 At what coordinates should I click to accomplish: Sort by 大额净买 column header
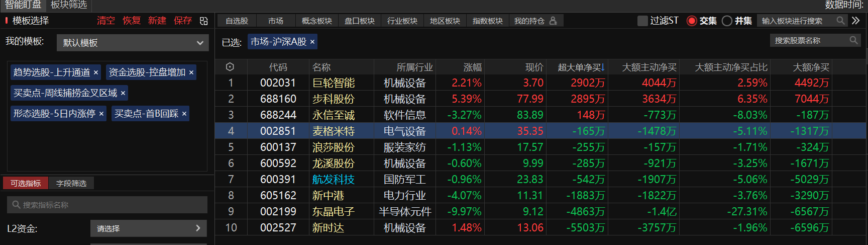point(811,67)
